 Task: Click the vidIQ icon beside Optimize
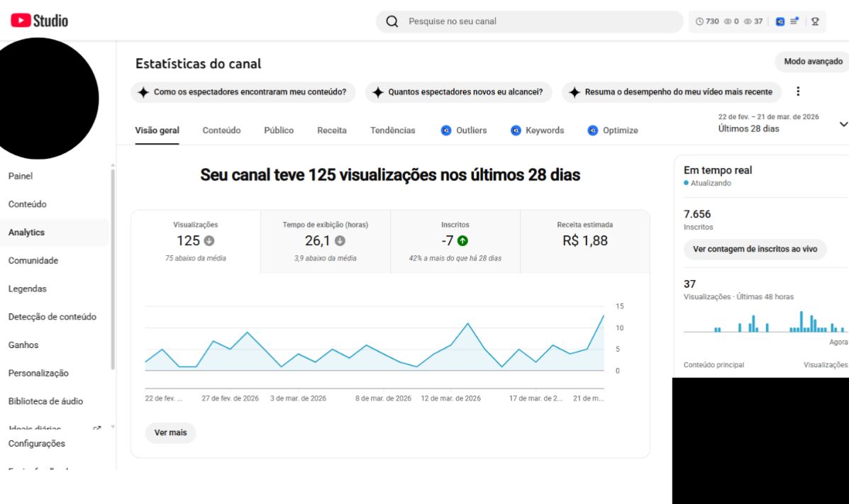(x=593, y=130)
